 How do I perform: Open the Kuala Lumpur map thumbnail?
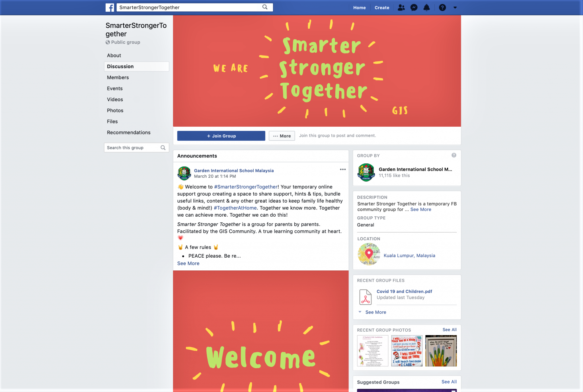(x=369, y=254)
